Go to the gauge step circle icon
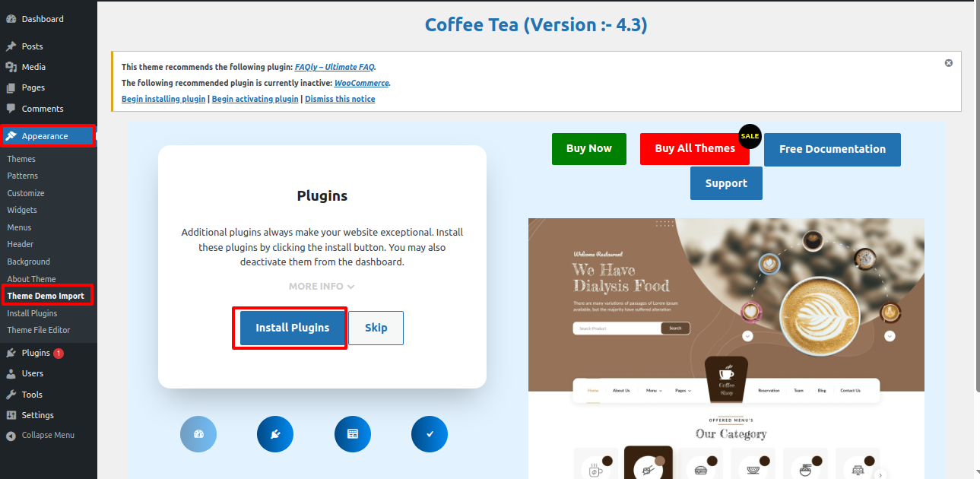 [x=198, y=434]
